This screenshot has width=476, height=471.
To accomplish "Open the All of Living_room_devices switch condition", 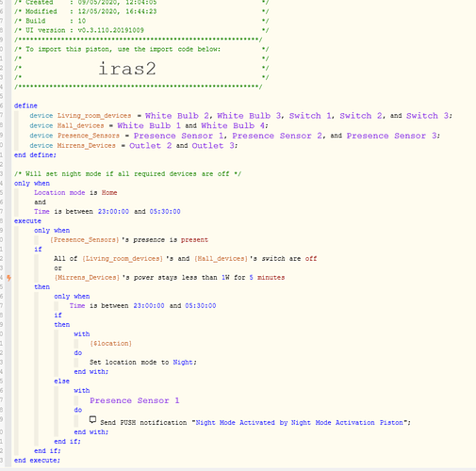I will (185, 259).
